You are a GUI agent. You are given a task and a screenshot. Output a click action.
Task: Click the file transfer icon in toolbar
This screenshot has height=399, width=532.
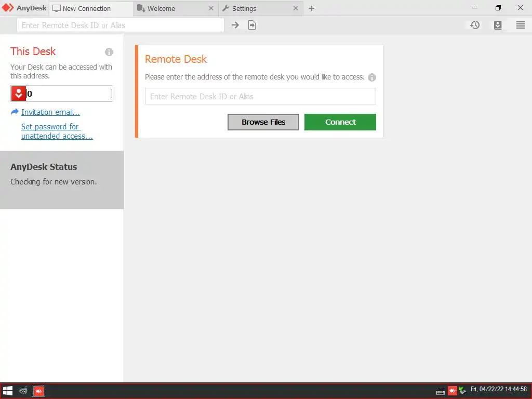(252, 25)
